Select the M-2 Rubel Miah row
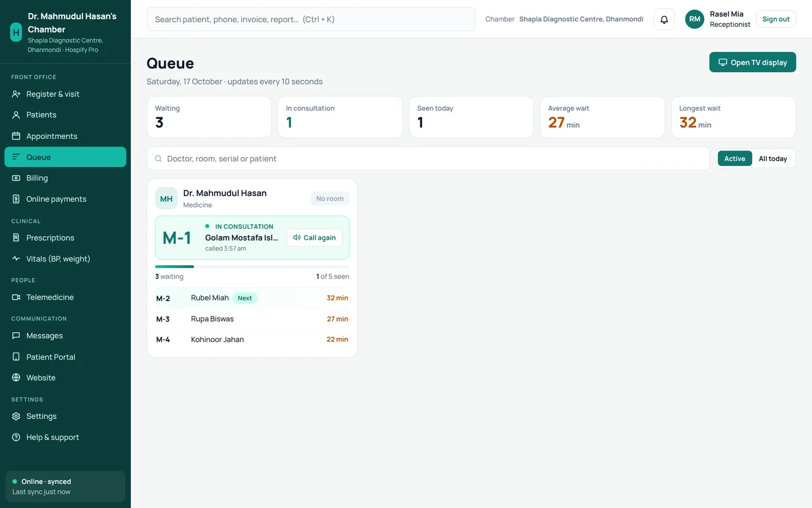 pos(252,298)
